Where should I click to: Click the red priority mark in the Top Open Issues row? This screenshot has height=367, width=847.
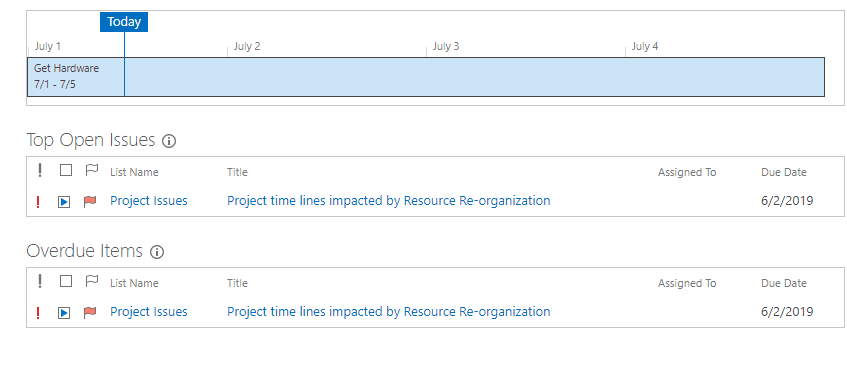click(x=38, y=202)
